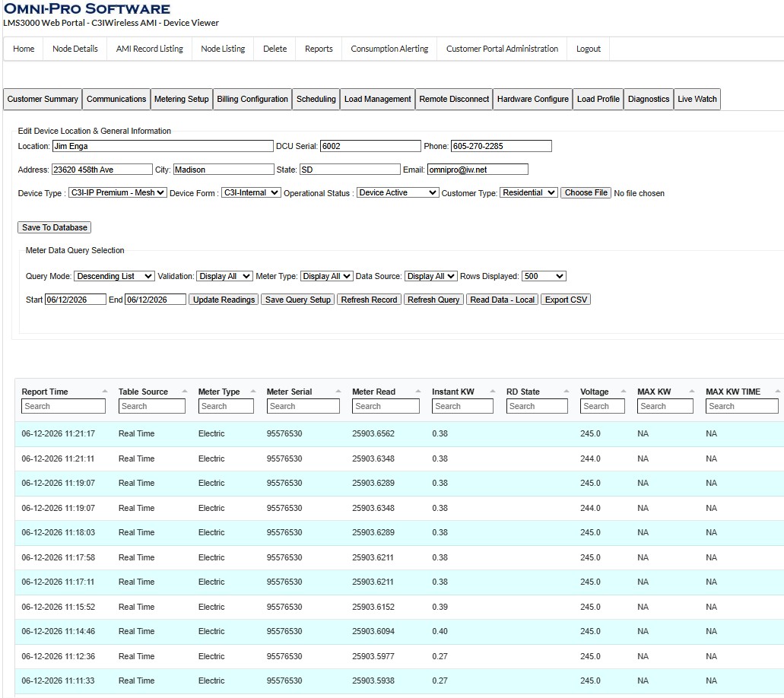Click the Refresh Record button
Viewport: 784px width, 698px height.
369,300
